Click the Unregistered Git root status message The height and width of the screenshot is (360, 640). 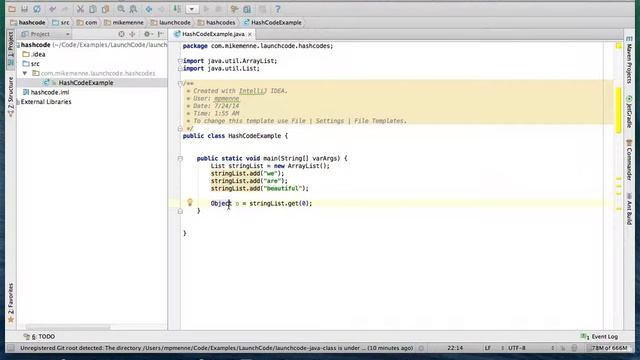click(x=216, y=348)
